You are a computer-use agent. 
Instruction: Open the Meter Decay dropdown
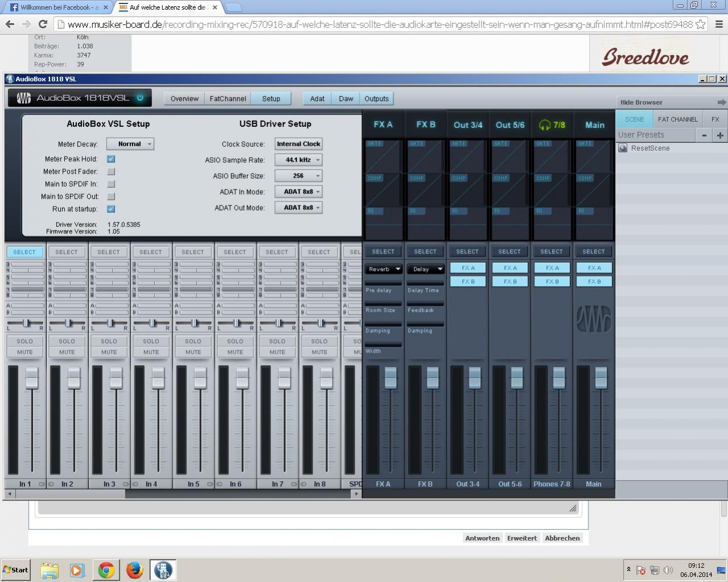[130, 145]
